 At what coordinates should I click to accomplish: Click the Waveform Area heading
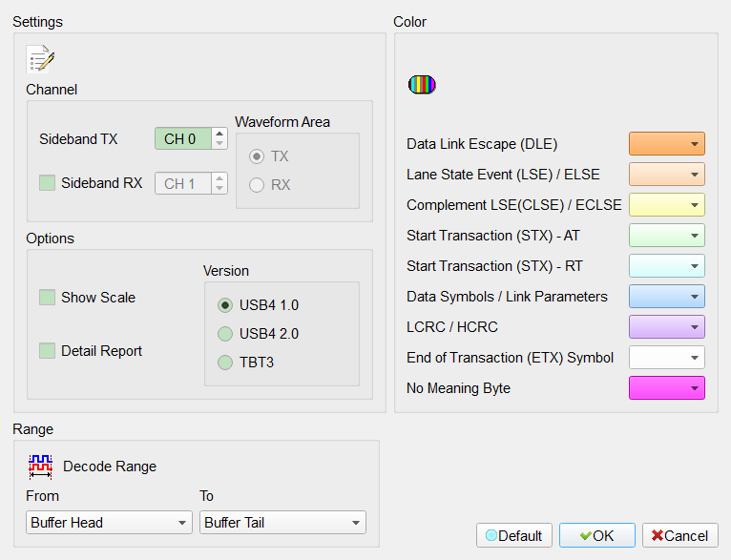282,121
